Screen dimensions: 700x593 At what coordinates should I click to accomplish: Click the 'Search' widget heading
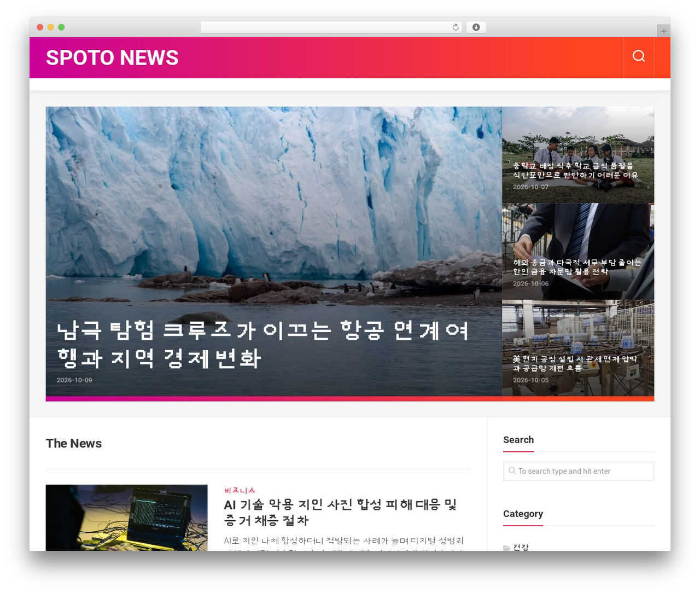point(518,440)
